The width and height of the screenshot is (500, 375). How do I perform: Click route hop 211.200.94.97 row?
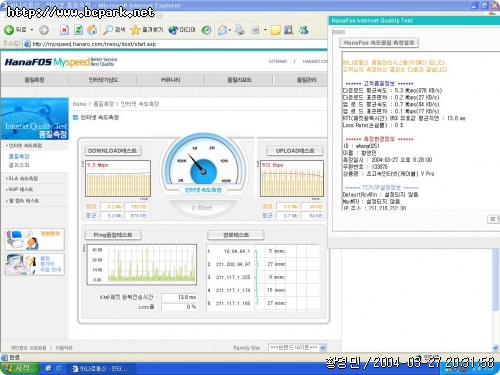pos(247,264)
